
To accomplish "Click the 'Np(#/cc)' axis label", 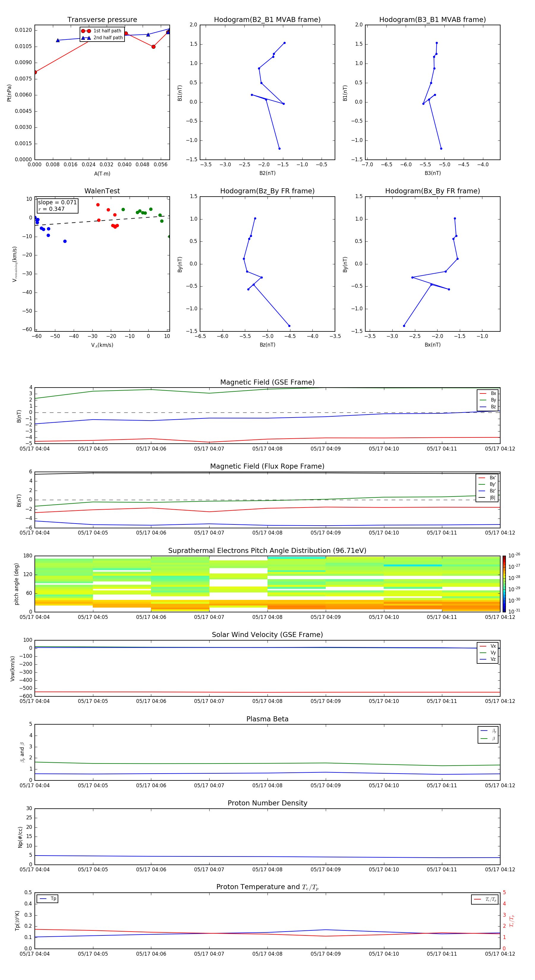I will pos(20,837).
